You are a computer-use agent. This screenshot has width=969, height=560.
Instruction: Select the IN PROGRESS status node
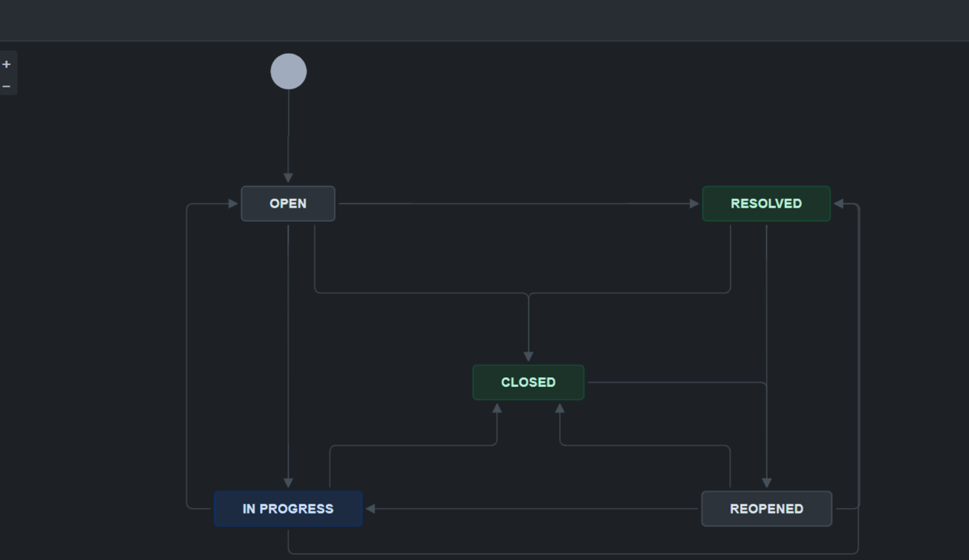(288, 508)
